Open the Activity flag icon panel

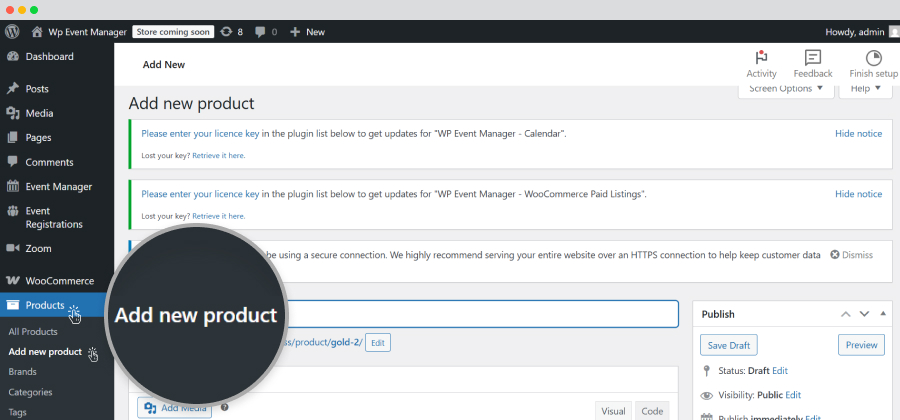coord(761,64)
